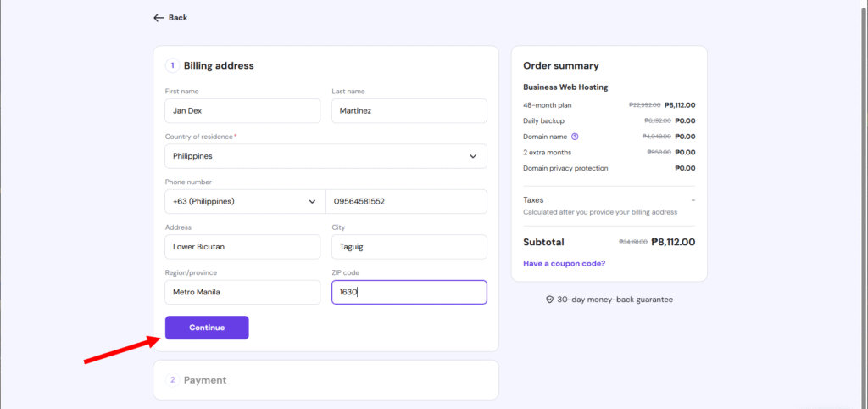Edit the First name field
The image size is (868, 409).
tap(242, 111)
